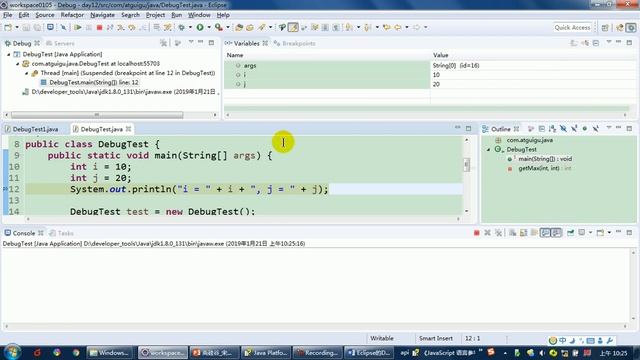
Task: Open the Debug button dropdown arrow
Action: (x=190, y=27)
